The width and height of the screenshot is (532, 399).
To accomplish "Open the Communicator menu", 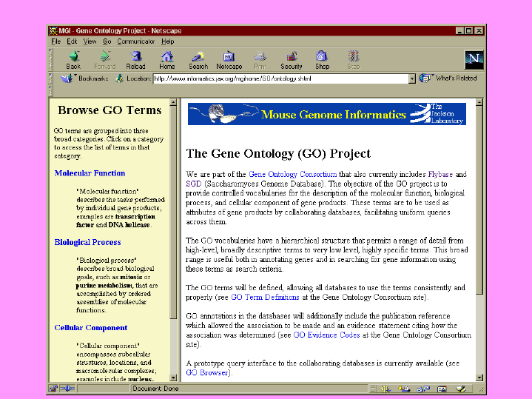I will (x=135, y=41).
